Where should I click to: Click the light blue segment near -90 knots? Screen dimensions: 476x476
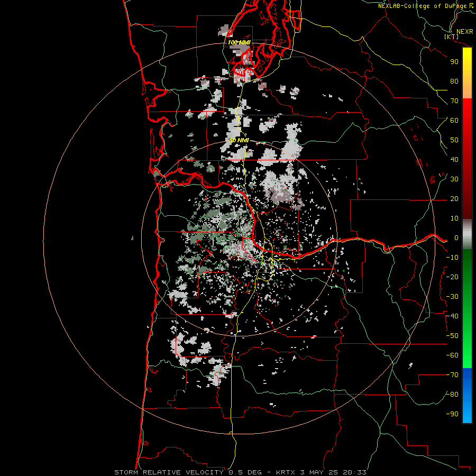(467, 413)
